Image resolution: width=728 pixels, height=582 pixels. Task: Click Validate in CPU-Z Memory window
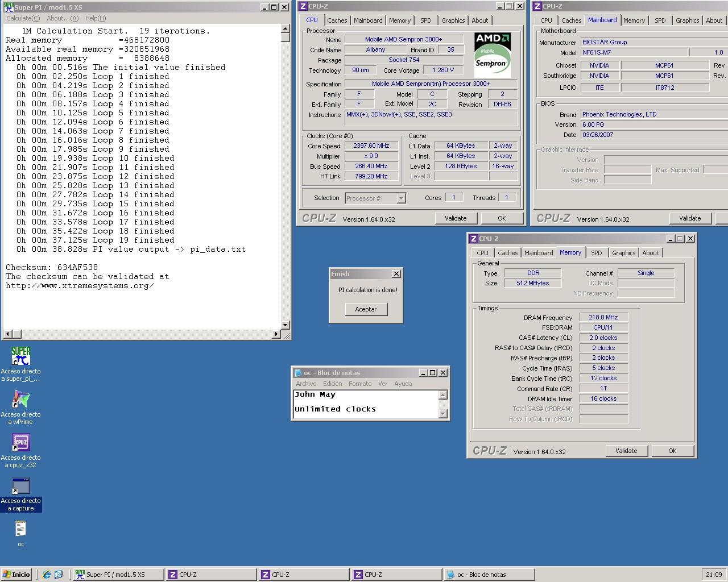point(626,451)
